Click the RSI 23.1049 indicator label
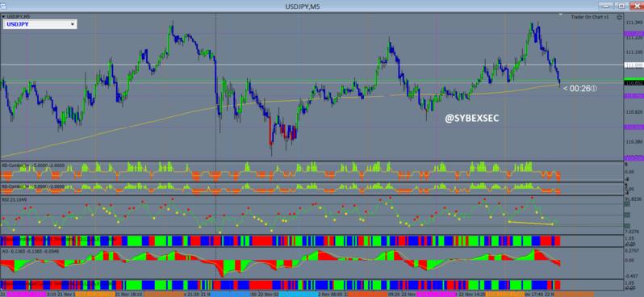The image size is (644, 297). pos(14,199)
